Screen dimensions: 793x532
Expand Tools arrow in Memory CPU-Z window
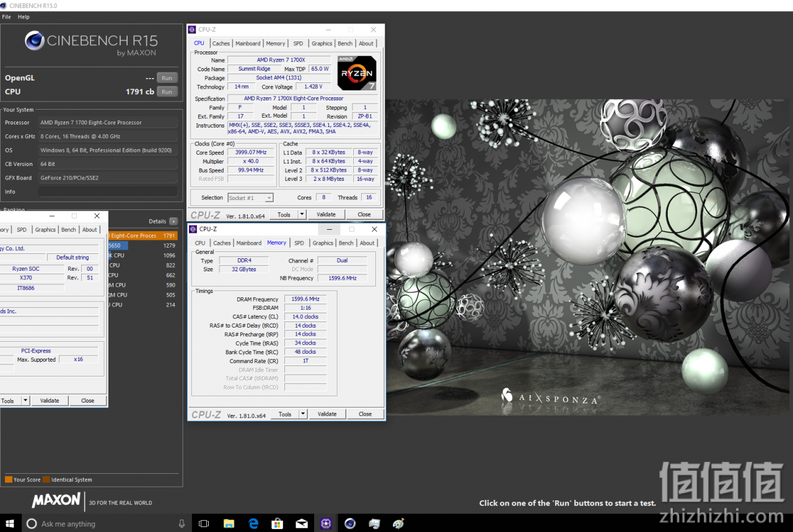(304, 414)
